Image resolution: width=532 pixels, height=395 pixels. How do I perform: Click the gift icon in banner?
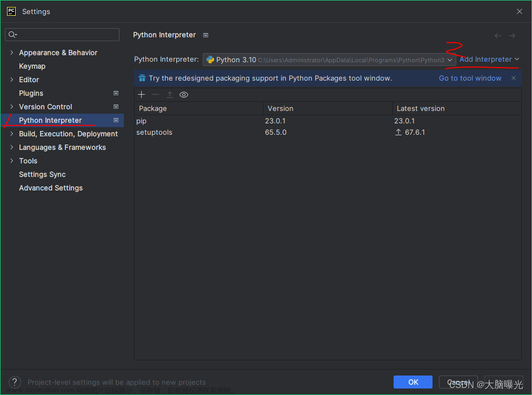point(142,78)
